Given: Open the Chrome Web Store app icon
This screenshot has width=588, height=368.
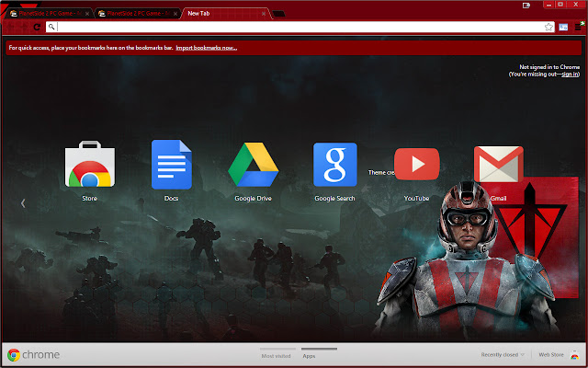Looking at the screenshot, I should pos(90,164).
